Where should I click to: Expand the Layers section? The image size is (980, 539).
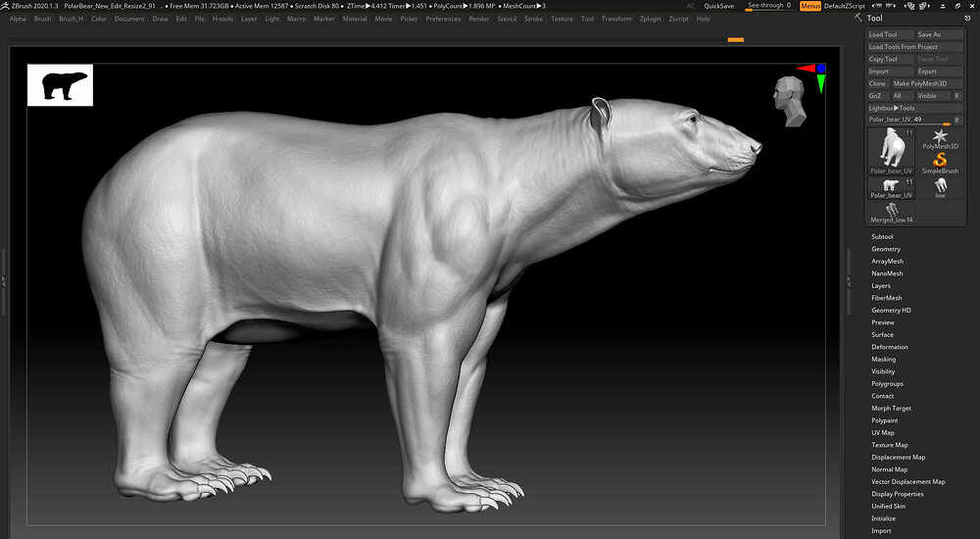pos(881,286)
